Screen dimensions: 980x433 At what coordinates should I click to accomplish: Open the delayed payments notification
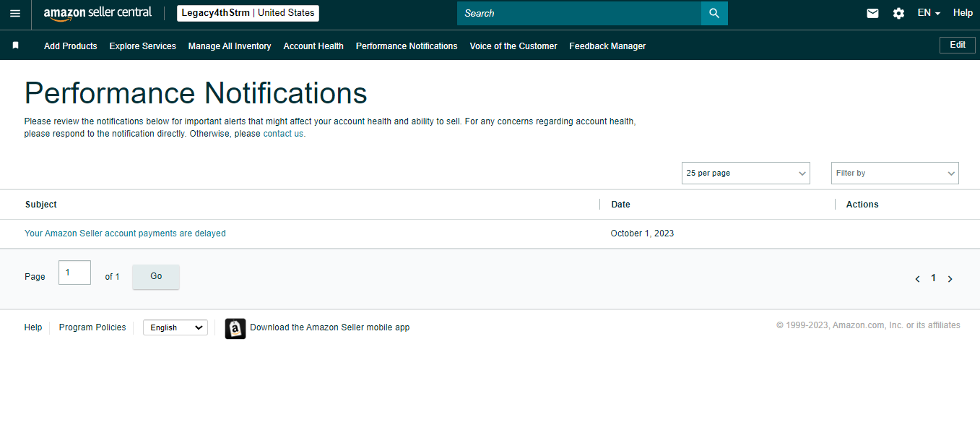pos(125,233)
